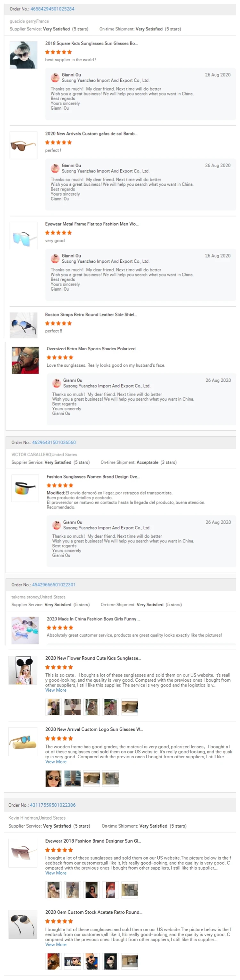This screenshot has height=980, width=240.
Task: Expand View More on Eyewear 2018 Fashion Brand review
Action: (56, 873)
